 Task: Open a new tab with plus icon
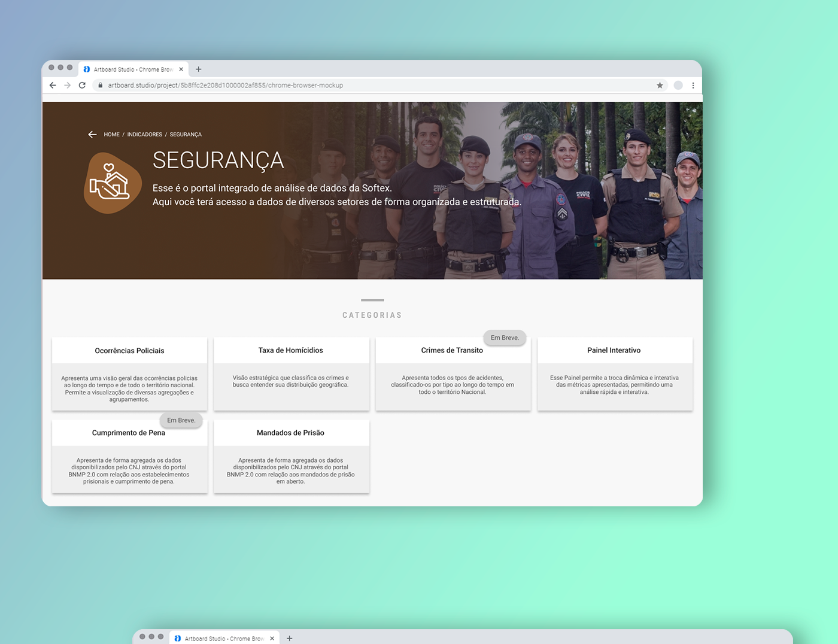tap(199, 69)
